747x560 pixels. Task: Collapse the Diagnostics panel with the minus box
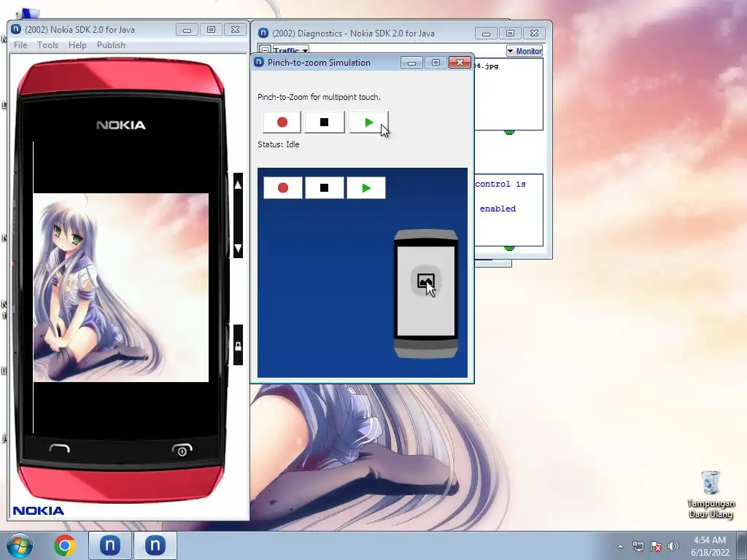266,50
